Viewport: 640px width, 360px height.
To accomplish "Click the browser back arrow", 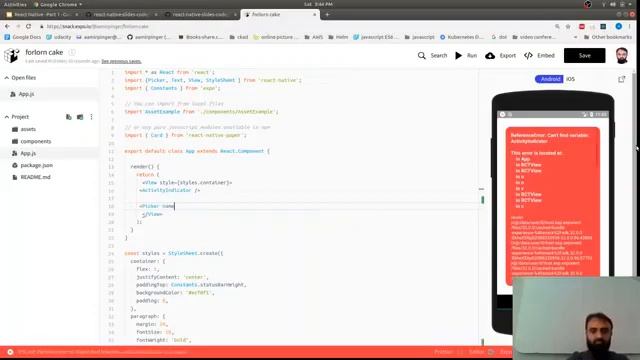I will (7, 26).
